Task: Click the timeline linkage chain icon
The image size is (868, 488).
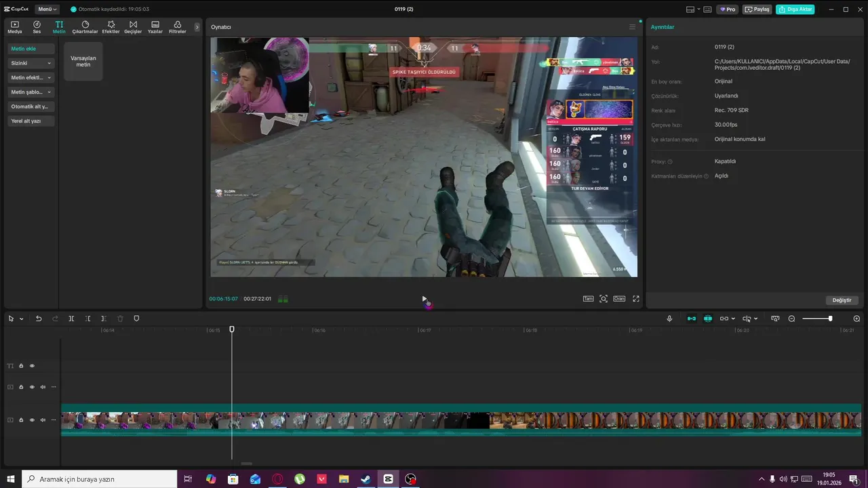Action: tap(724, 319)
